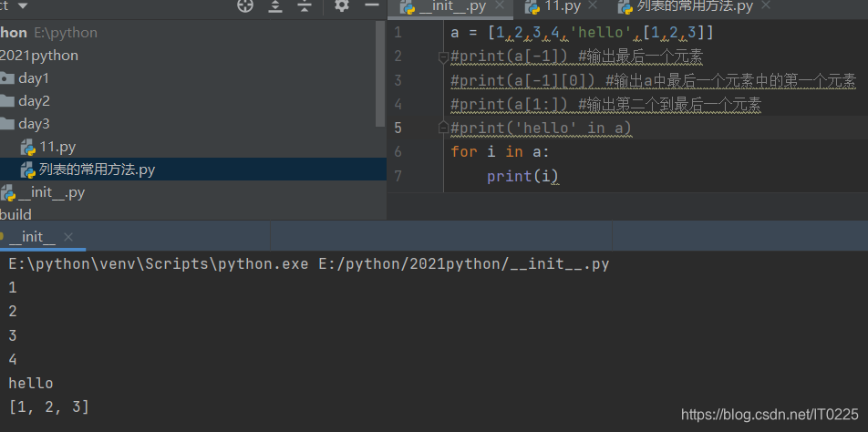This screenshot has width=868, height=432.
Task: Switch to the __init__.py editor tab
Action: 452,6
